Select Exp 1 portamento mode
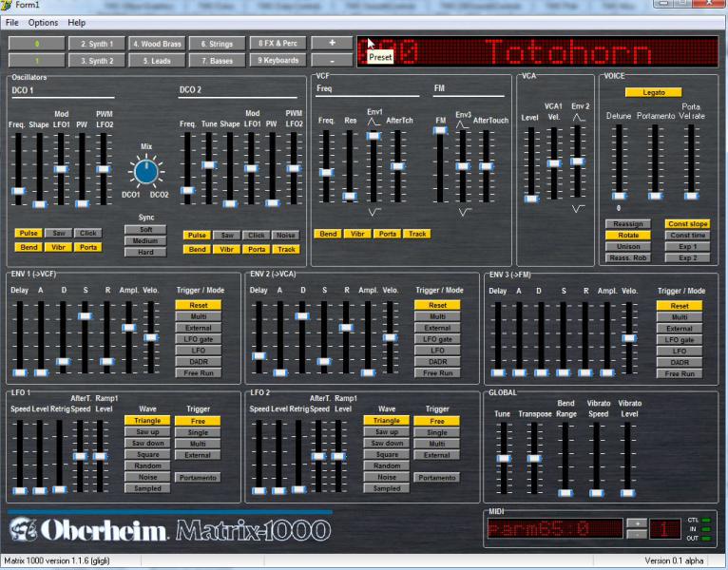The height and width of the screenshot is (570, 728). click(687, 246)
